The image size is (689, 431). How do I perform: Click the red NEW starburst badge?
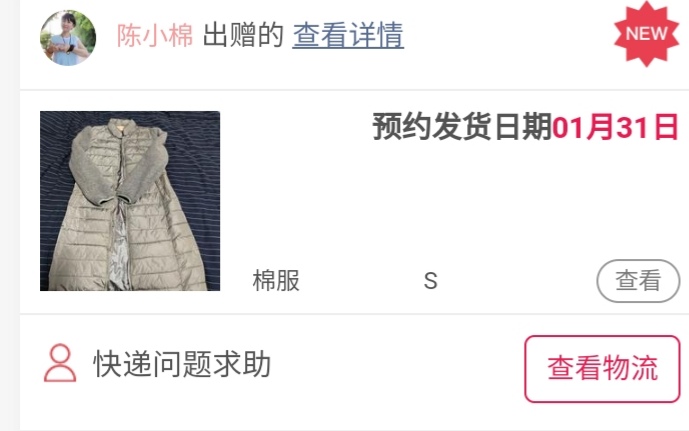(646, 34)
